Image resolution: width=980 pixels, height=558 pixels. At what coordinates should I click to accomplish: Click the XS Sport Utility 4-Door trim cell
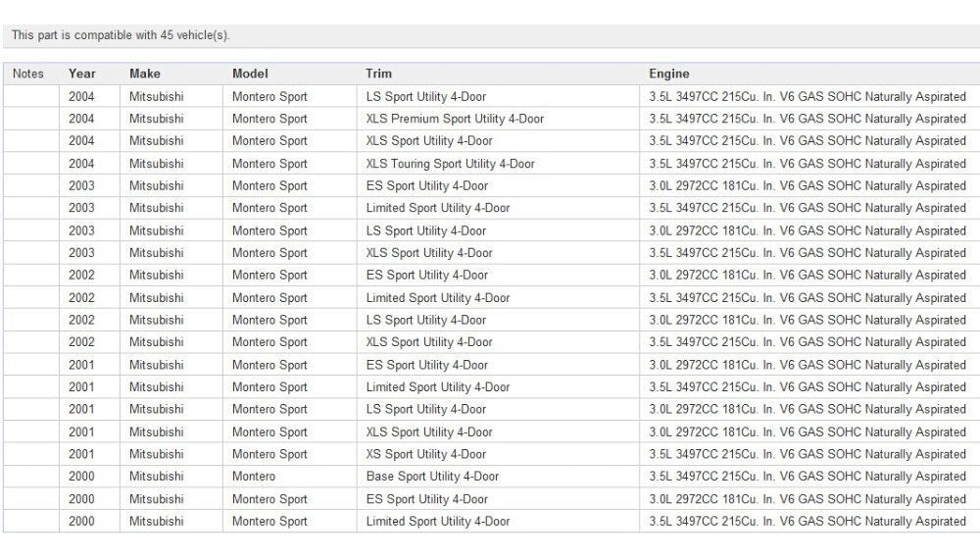(425, 454)
